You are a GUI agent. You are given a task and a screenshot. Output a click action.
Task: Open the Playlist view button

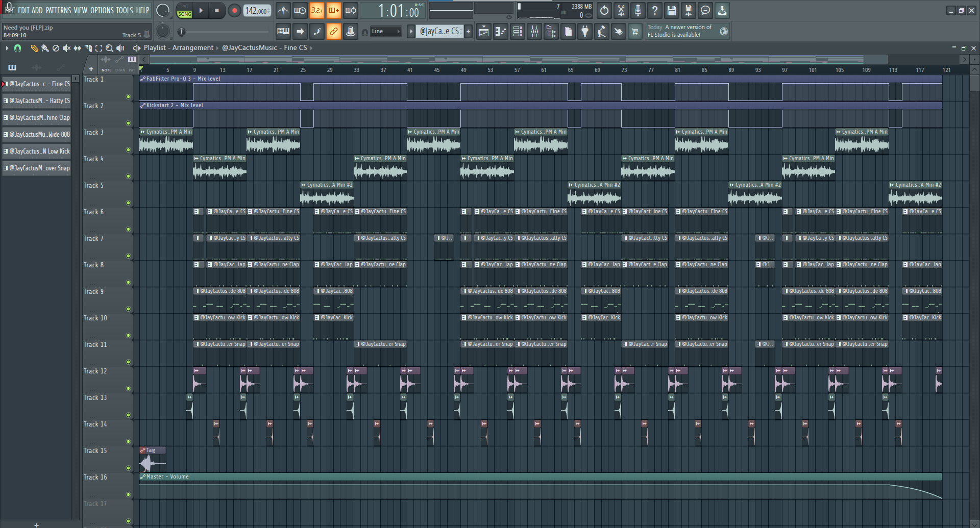coord(484,32)
